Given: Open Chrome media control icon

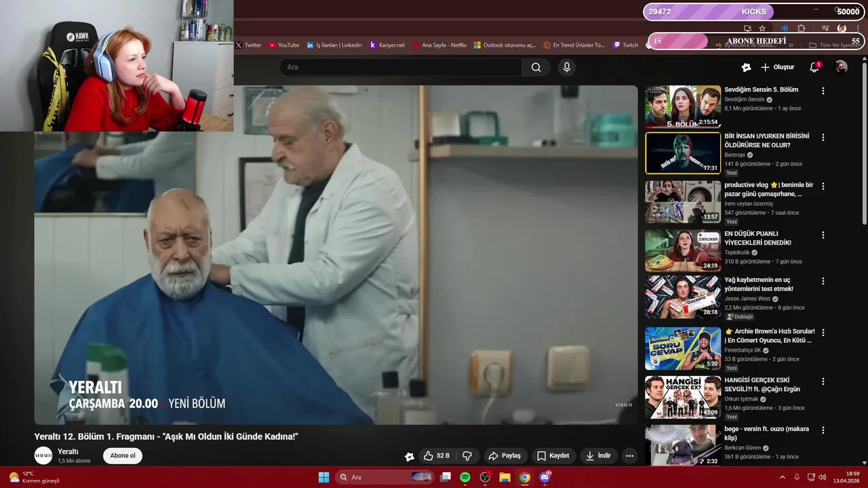Looking at the screenshot, I should point(825,28).
